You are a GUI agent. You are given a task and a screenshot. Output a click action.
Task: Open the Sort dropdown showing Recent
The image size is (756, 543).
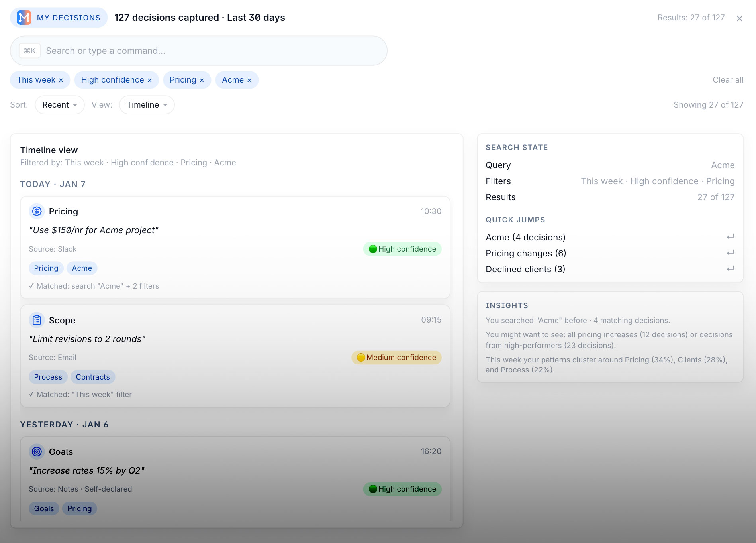tap(59, 105)
